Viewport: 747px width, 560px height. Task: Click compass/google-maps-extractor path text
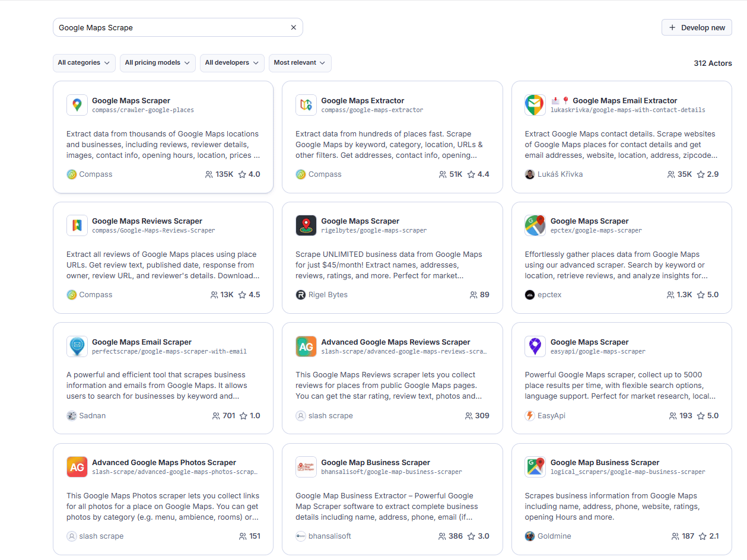pos(373,110)
